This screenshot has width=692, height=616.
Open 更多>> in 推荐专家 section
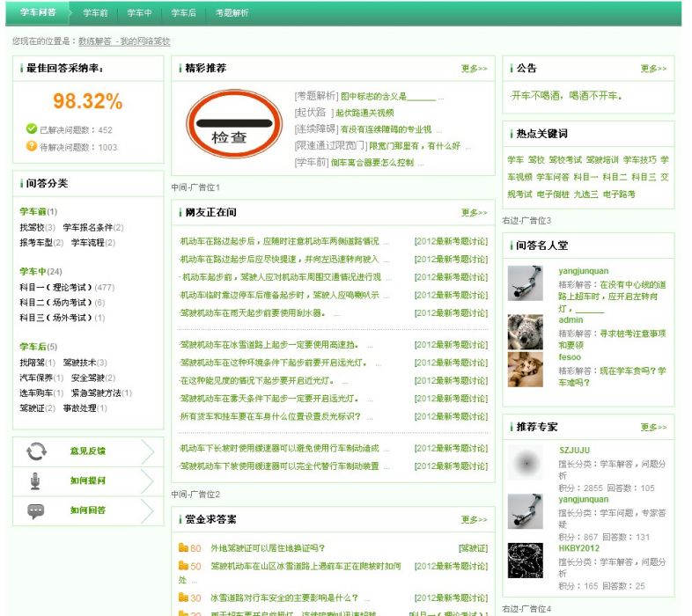click(653, 427)
